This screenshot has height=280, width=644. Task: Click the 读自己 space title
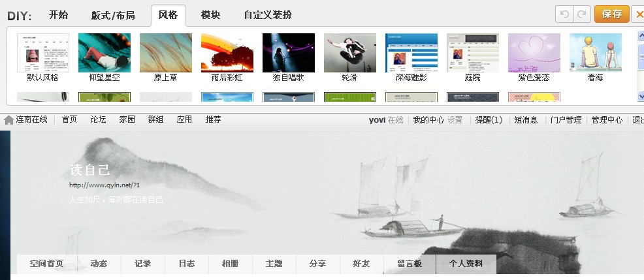point(89,170)
